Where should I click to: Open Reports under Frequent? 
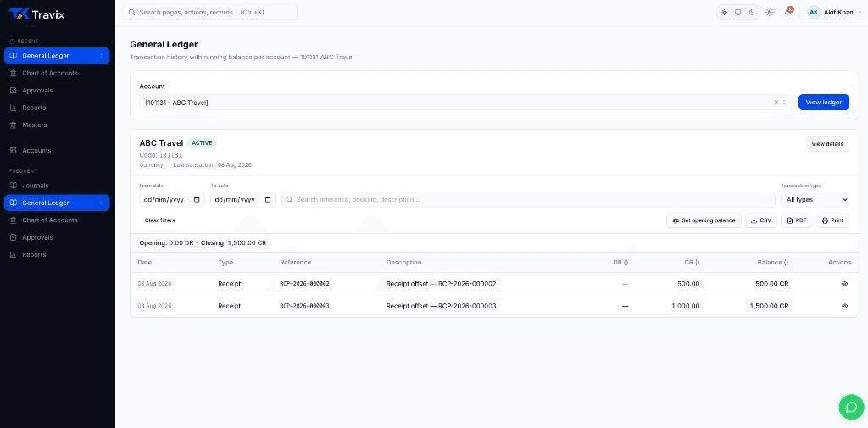point(57,255)
